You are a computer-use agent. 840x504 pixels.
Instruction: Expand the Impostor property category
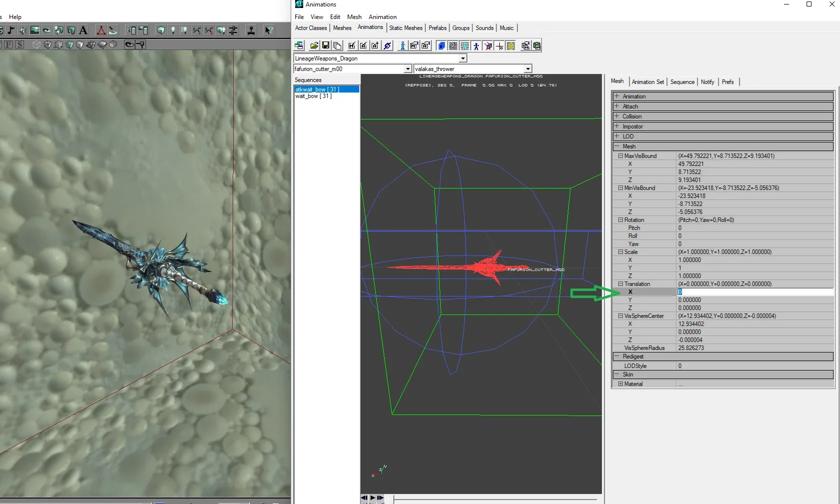(x=617, y=126)
